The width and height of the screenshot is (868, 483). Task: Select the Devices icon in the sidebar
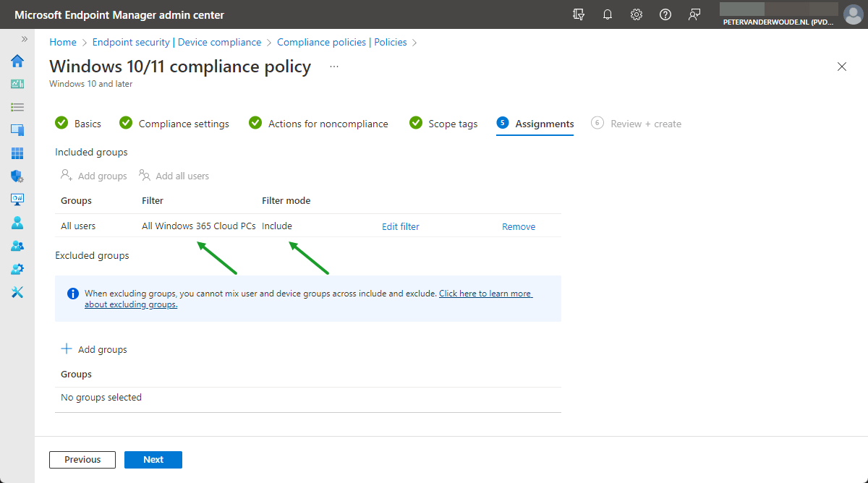[17, 130]
